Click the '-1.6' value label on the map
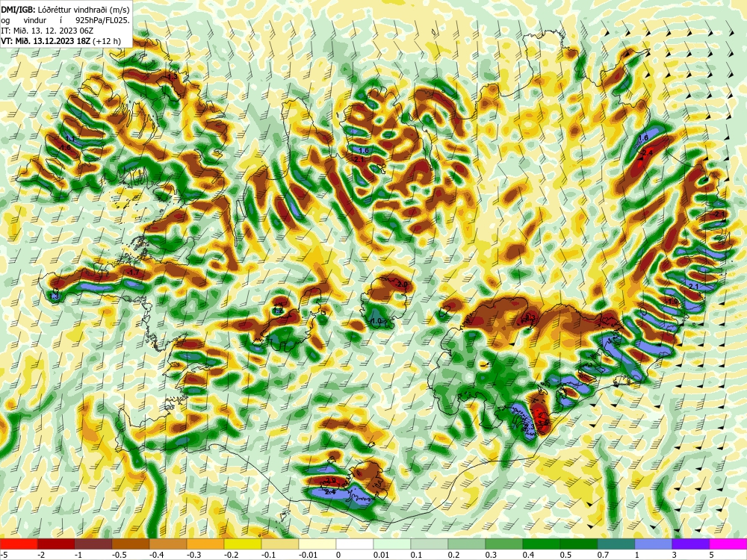Screen dimensions: 747x560 tap(65, 148)
